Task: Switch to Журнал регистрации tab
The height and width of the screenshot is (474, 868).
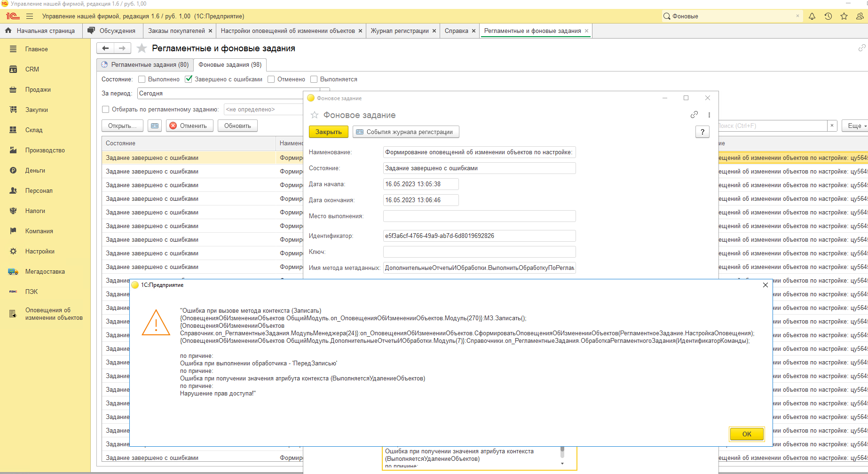Action: point(400,31)
